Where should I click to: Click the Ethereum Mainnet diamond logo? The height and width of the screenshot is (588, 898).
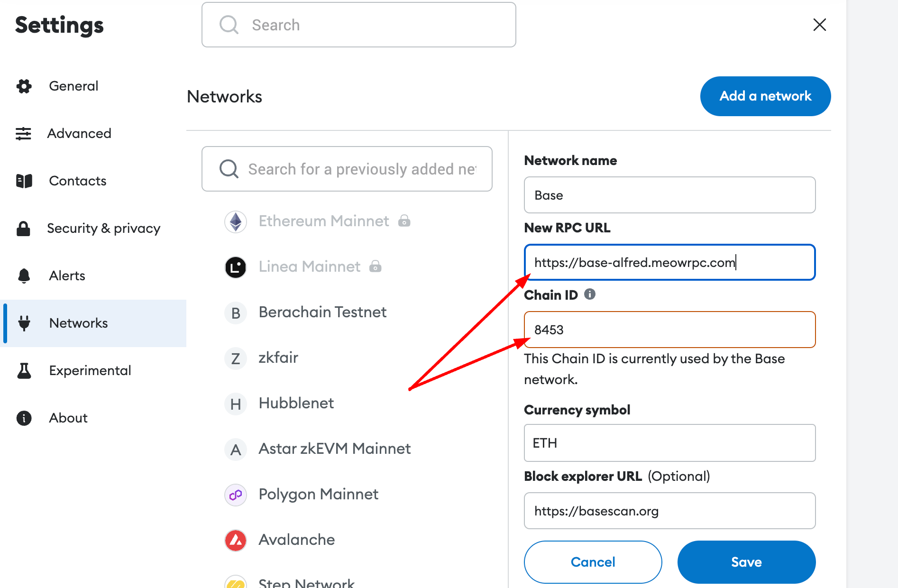click(236, 221)
